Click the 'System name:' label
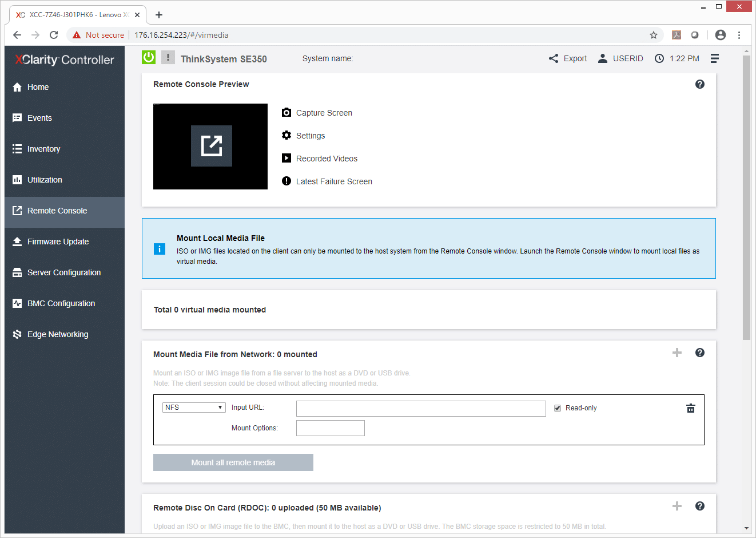 point(328,58)
